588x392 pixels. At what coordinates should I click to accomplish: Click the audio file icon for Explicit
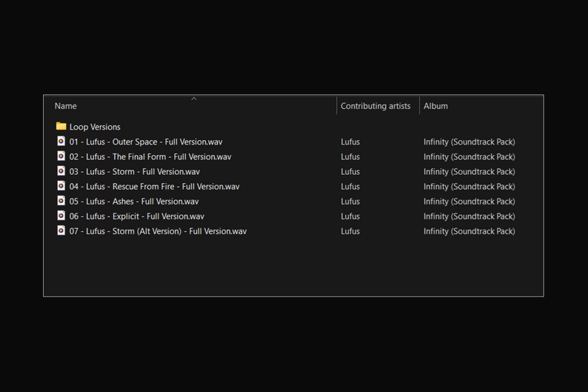[61, 216]
